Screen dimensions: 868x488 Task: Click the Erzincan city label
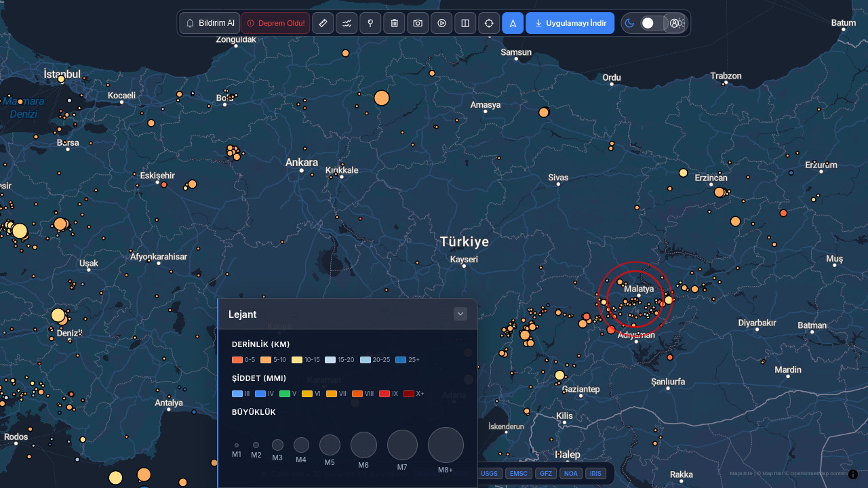(711, 178)
